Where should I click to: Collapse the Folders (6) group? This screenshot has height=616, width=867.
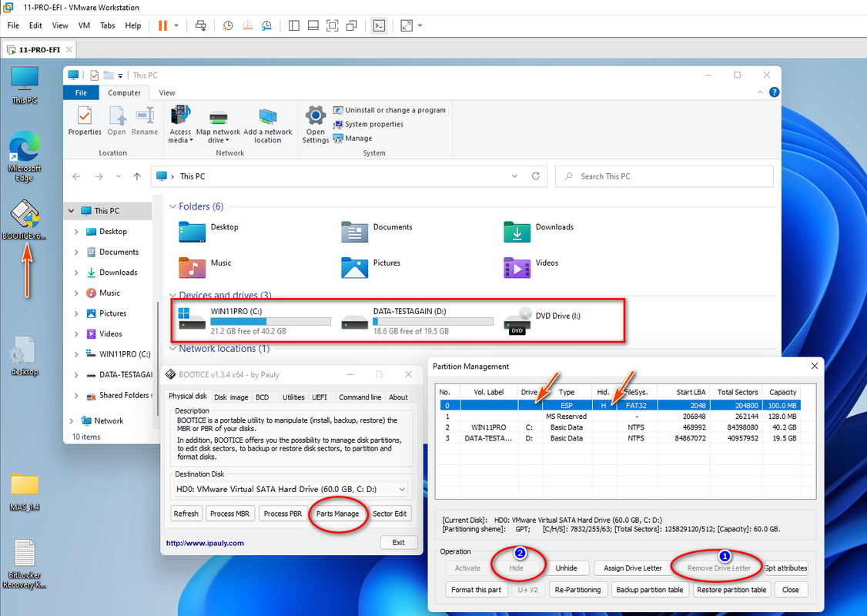(172, 206)
